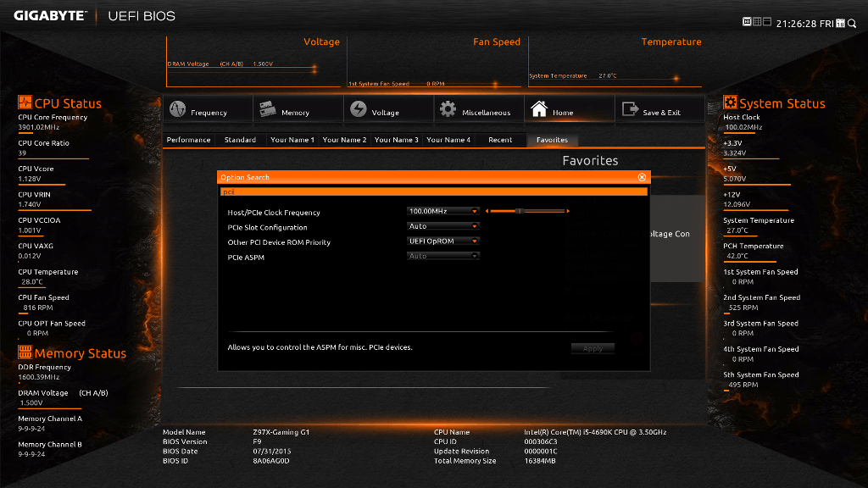
Task: Click the magnifier search icon near clock
Action: click(x=852, y=23)
